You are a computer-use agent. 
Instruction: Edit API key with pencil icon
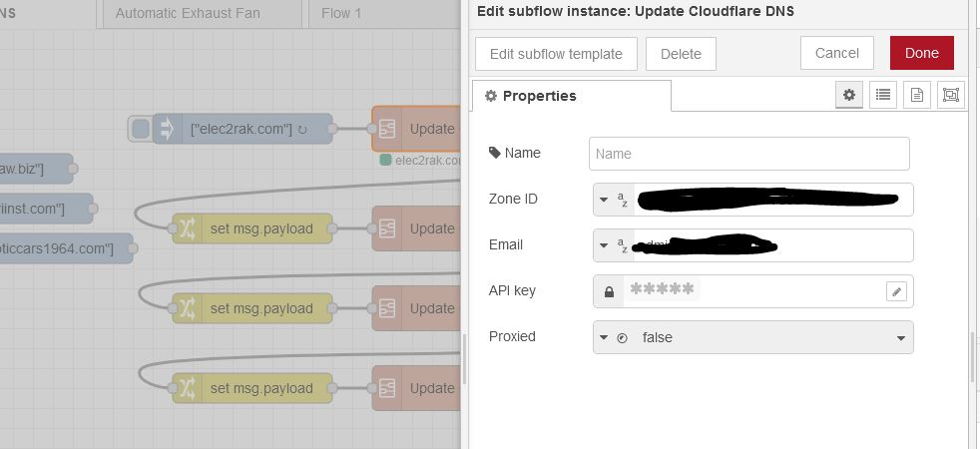click(896, 291)
